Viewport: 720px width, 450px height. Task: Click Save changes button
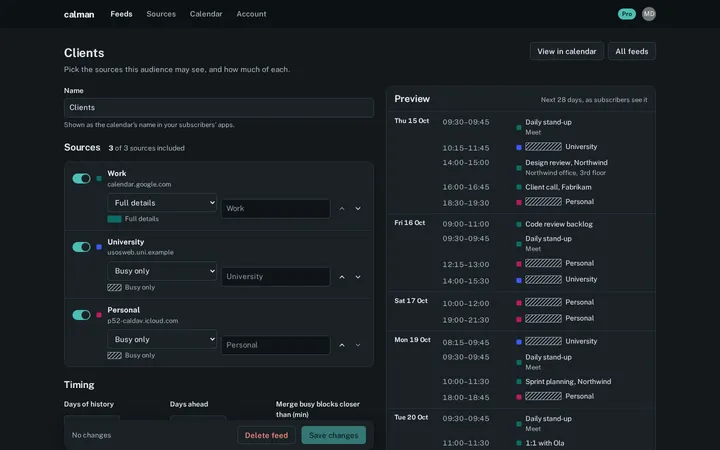pos(333,435)
